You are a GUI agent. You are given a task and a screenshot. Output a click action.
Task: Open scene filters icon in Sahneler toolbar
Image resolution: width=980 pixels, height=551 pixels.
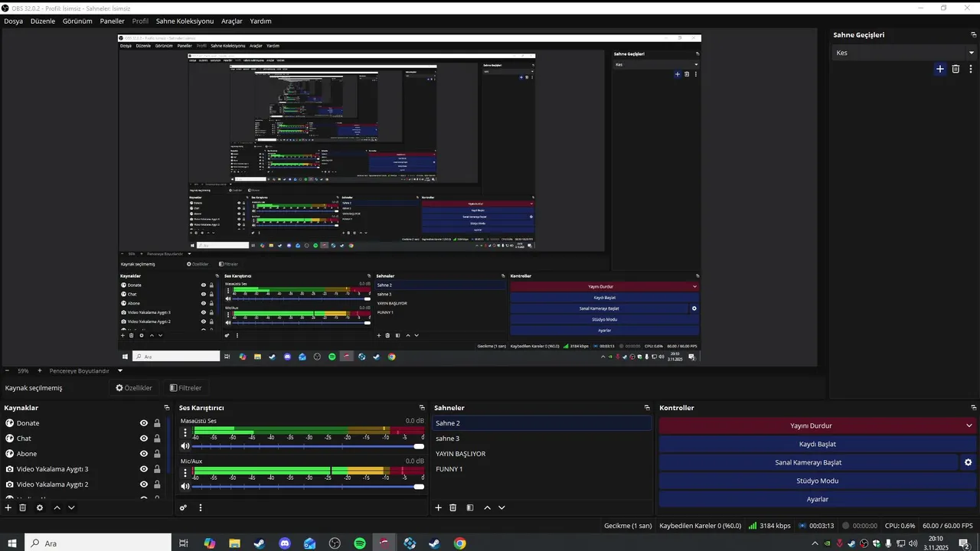pos(470,507)
